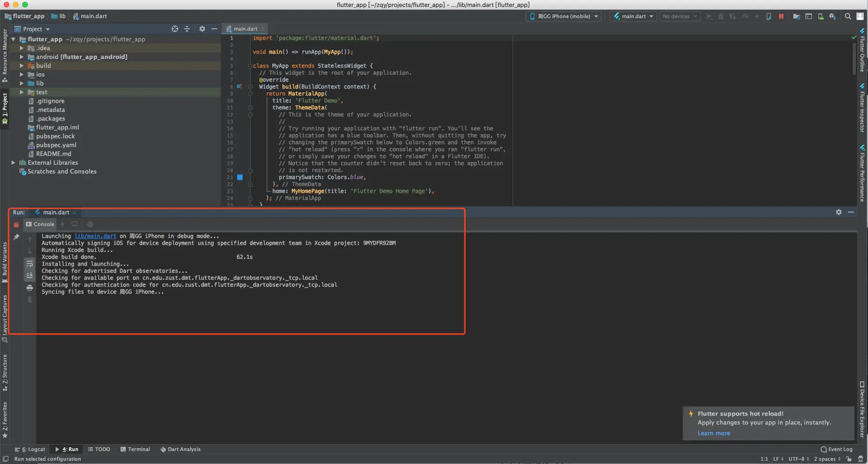Image resolution: width=868 pixels, height=464 pixels.
Task: Open the iPhone device selector dropdown
Action: tap(564, 16)
